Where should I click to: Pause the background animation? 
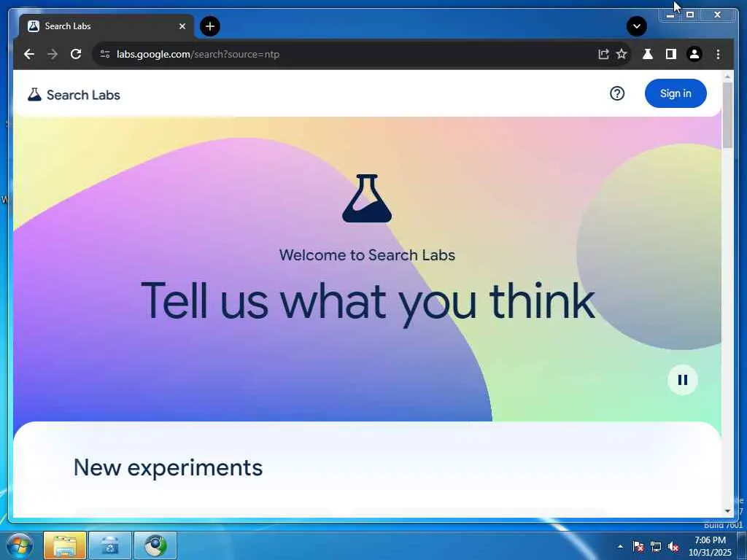(x=683, y=380)
